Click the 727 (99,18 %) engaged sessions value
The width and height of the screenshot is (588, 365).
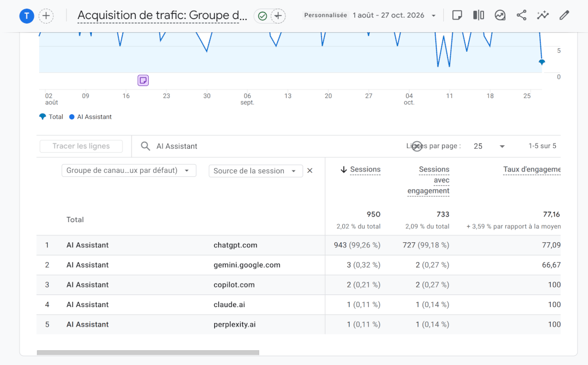click(426, 245)
